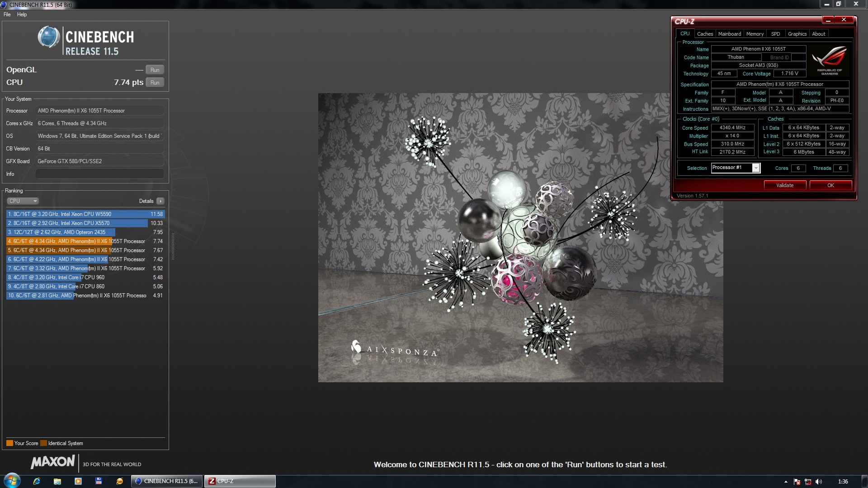This screenshot has width=868, height=488.
Task: Click the Cinebench title bar icon
Action: click(x=4, y=5)
